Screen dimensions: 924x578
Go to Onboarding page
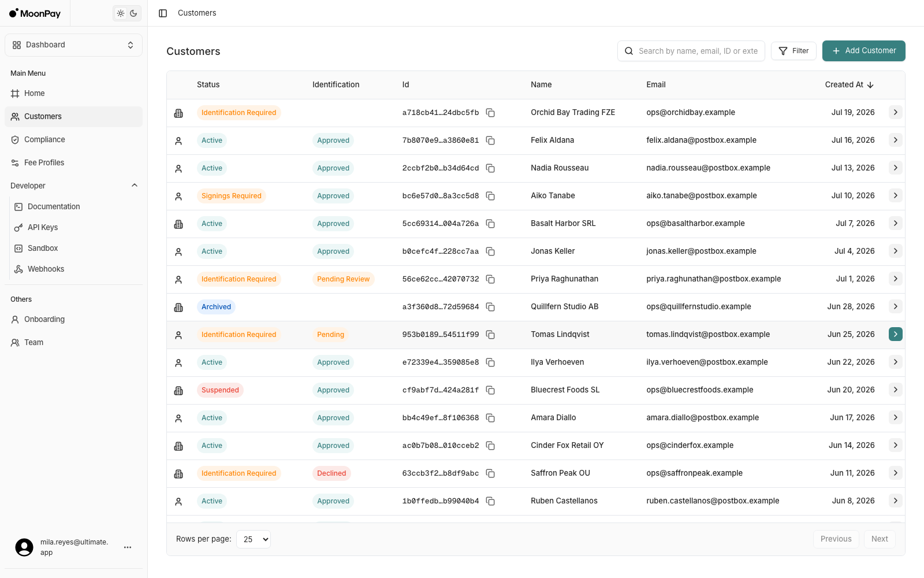click(x=73, y=320)
